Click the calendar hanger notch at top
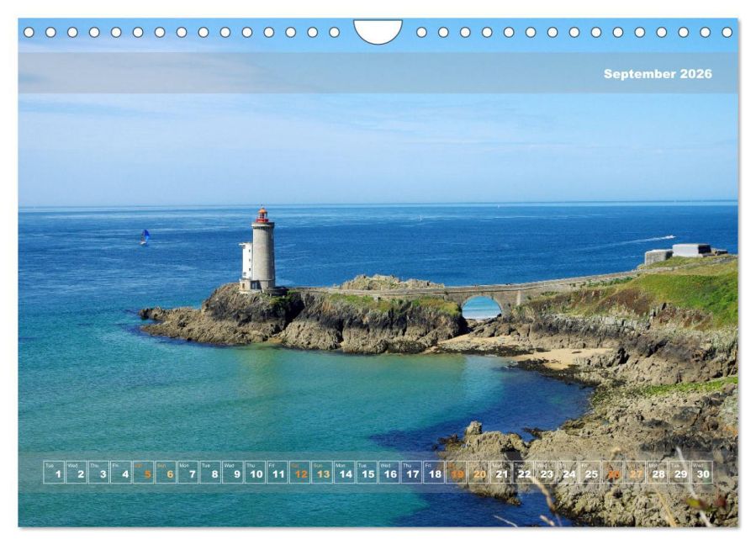Viewport: 756px width, 545px height. [378, 31]
